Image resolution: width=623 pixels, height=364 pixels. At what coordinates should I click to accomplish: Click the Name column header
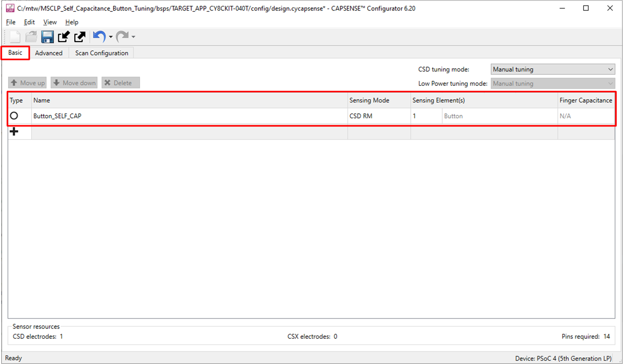(x=189, y=100)
